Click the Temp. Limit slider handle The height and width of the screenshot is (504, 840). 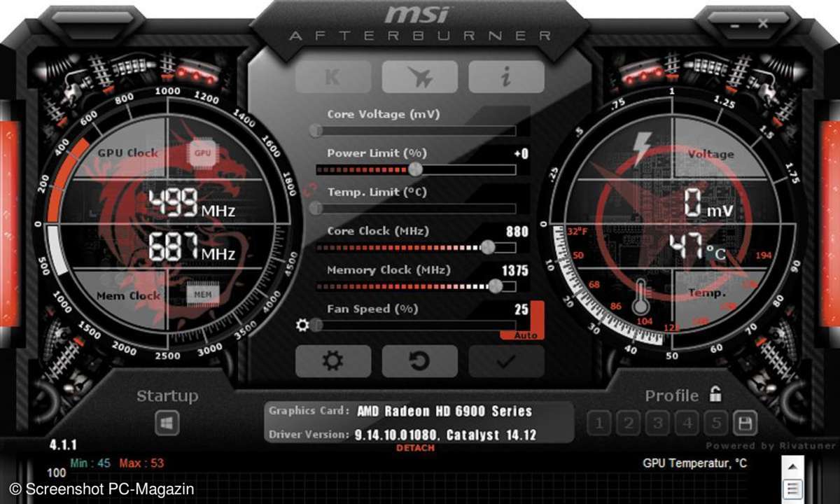point(316,208)
